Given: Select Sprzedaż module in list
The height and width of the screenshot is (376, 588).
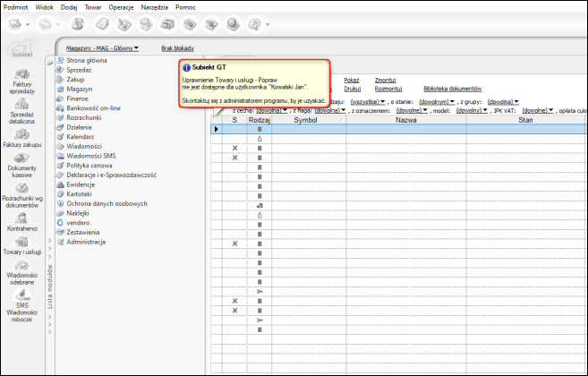Looking at the screenshot, I should (x=79, y=70).
